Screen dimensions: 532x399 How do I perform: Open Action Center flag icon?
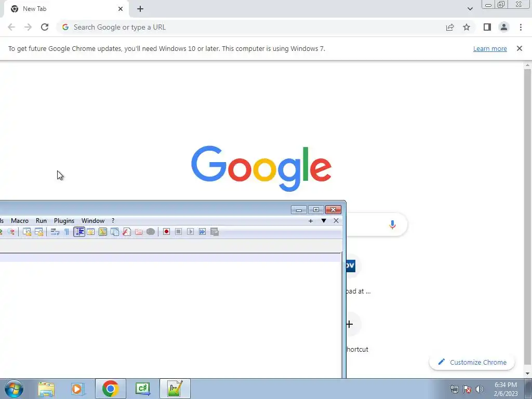click(467, 389)
